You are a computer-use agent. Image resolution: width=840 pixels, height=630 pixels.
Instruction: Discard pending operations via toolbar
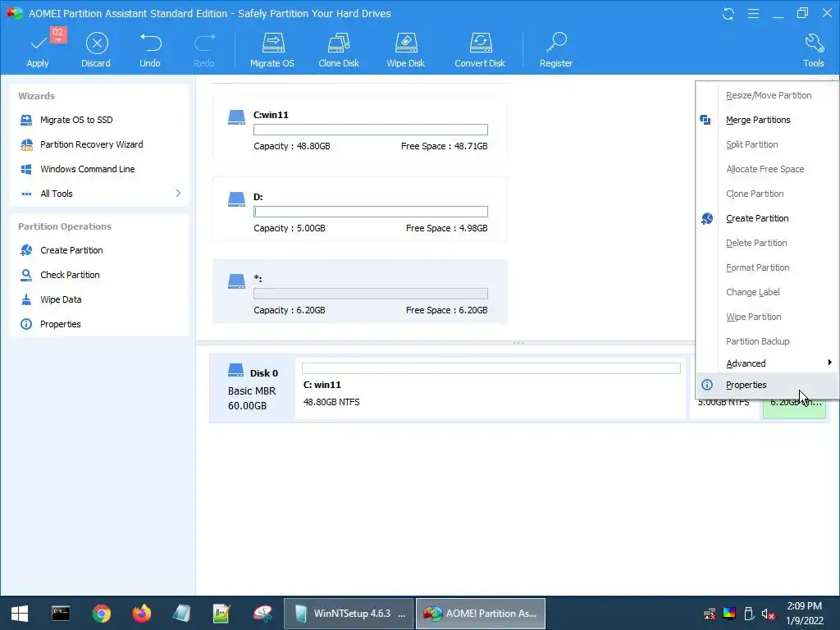coord(96,51)
